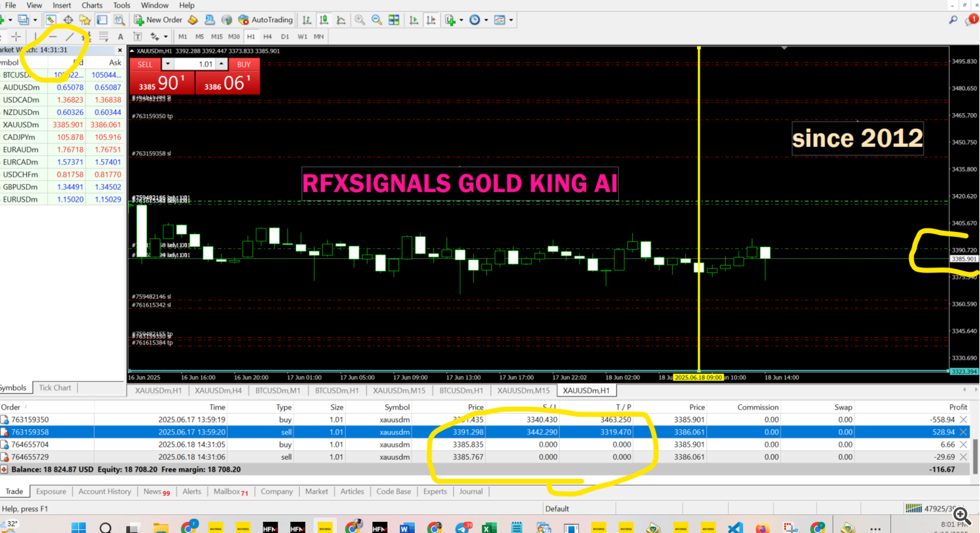Open the Data Window crosshair-circle icon
The image size is (980, 533).
[68, 20]
